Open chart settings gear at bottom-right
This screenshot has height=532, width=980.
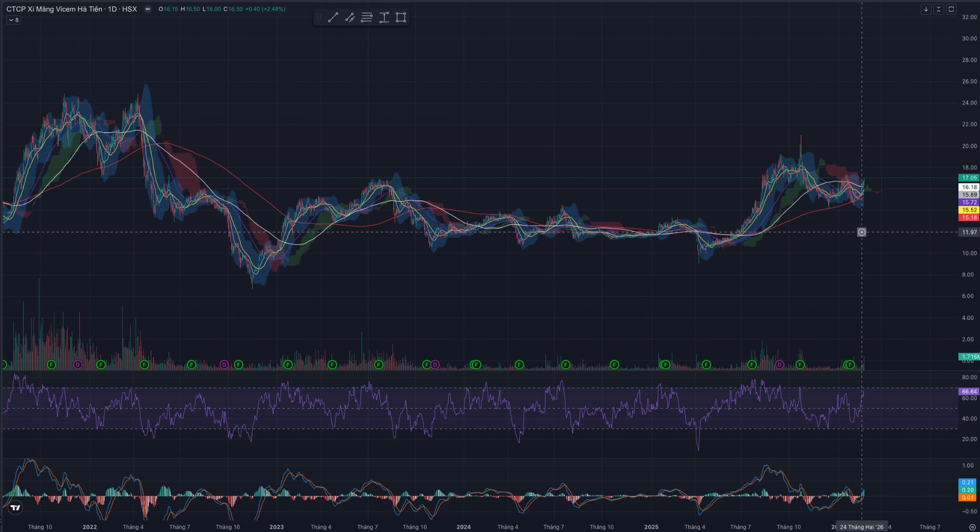972,527
